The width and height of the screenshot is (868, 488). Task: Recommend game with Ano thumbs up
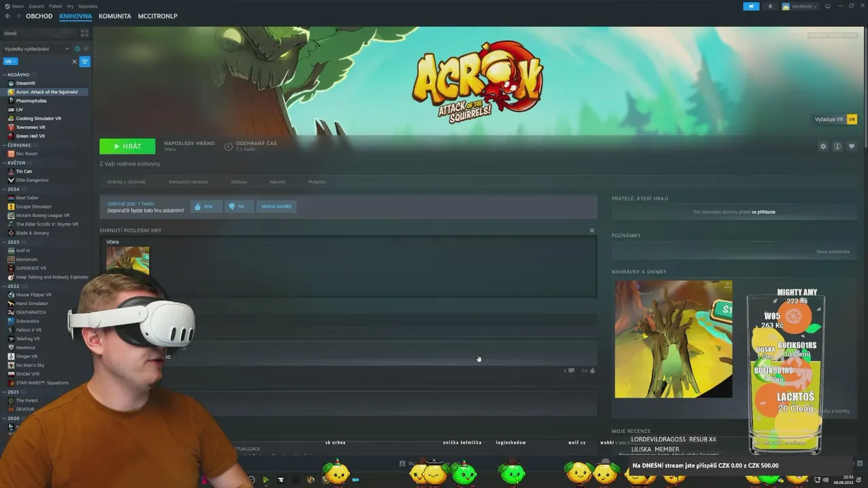(x=205, y=206)
